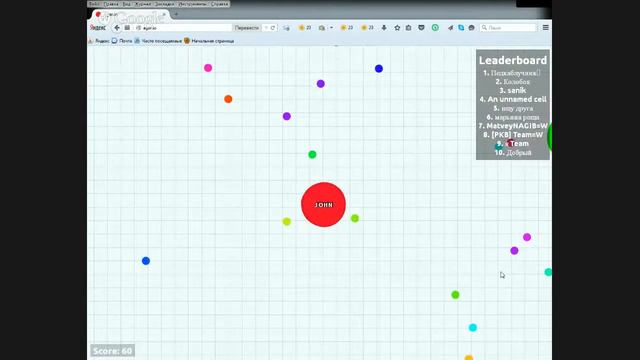Open the downloads arrow icon

click(384, 28)
